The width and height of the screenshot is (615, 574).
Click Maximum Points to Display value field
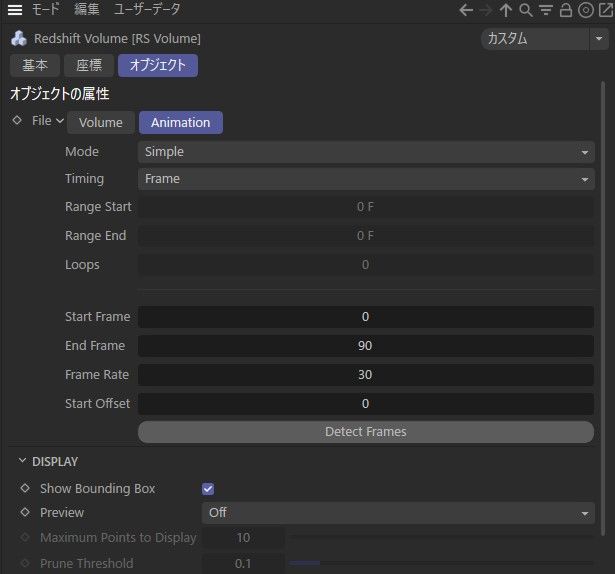coord(243,538)
